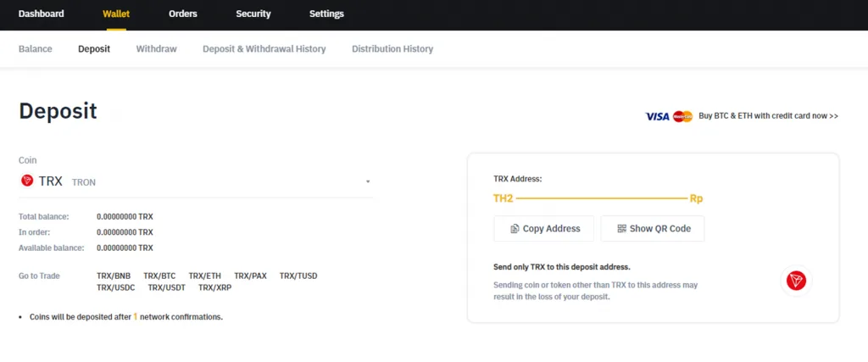Screen dimensions: 868x362
Task: Click the Visa logo icon
Action: (657, 116)
